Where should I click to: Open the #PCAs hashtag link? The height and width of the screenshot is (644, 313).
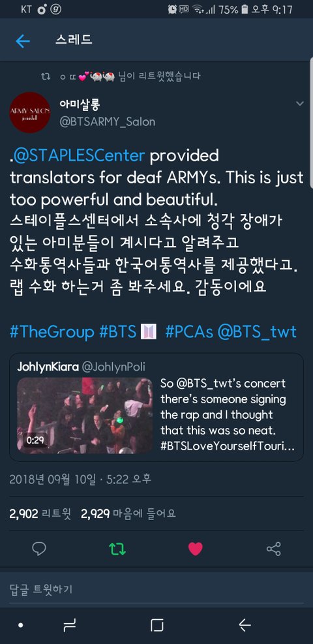click(189, 332)
